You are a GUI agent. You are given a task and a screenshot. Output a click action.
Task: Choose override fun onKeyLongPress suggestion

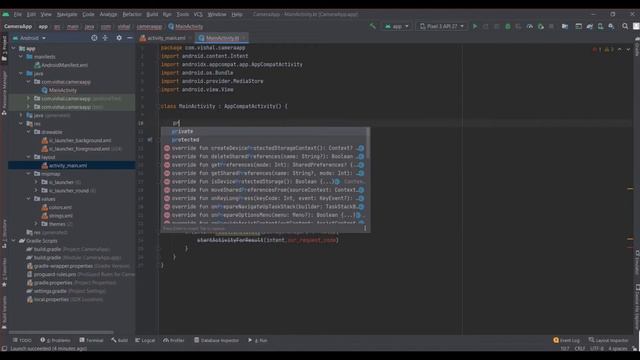pos(264,198)
